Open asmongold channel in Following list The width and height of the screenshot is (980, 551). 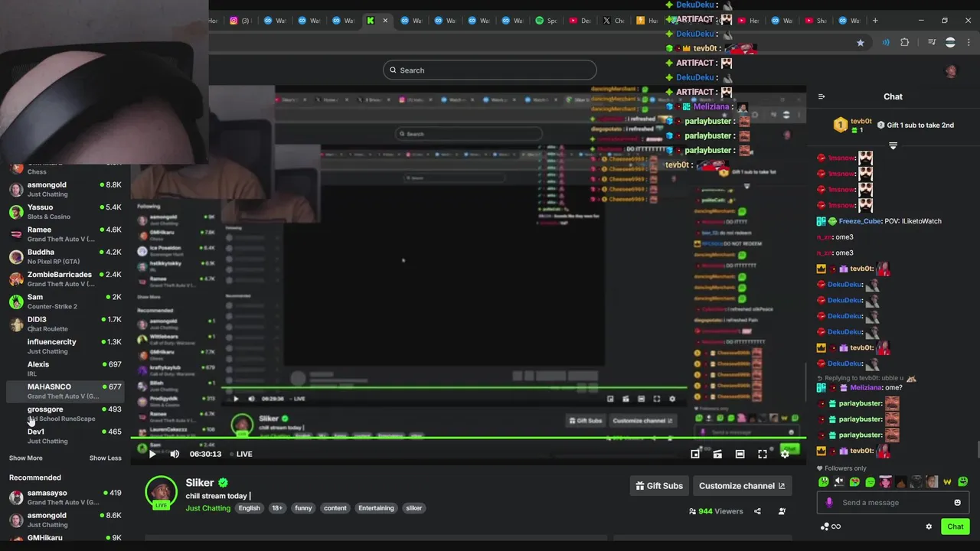click(x=64, y=189)
